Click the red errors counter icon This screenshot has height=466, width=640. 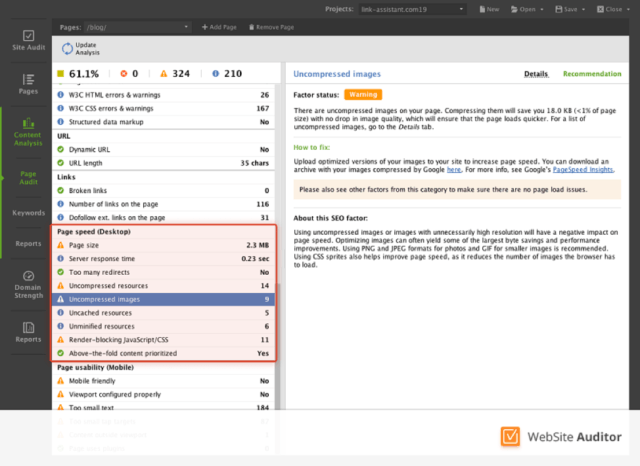coord(124,73)
